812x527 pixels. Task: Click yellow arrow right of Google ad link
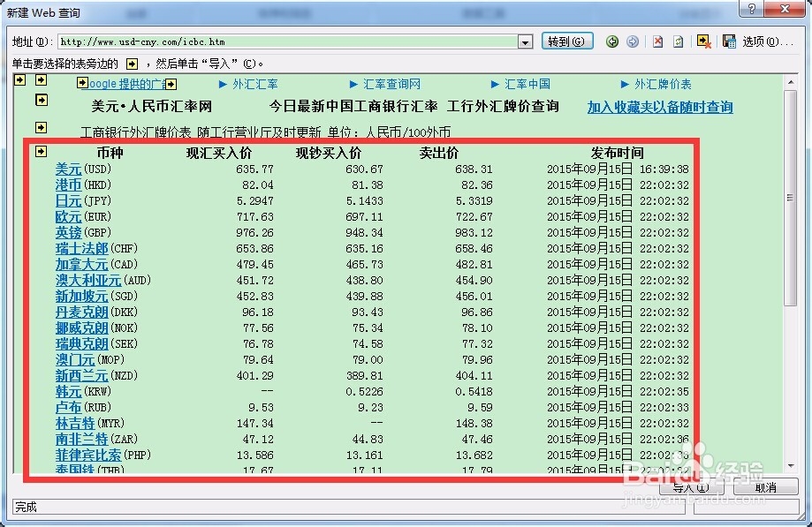click(x=171, y=84)
